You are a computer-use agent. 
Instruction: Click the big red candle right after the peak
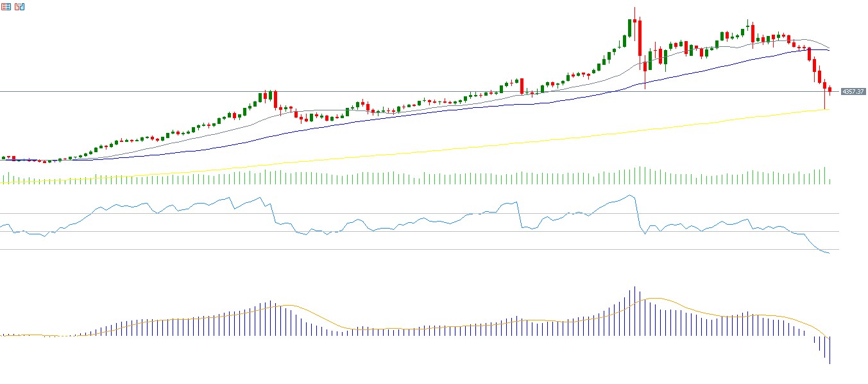640,39
